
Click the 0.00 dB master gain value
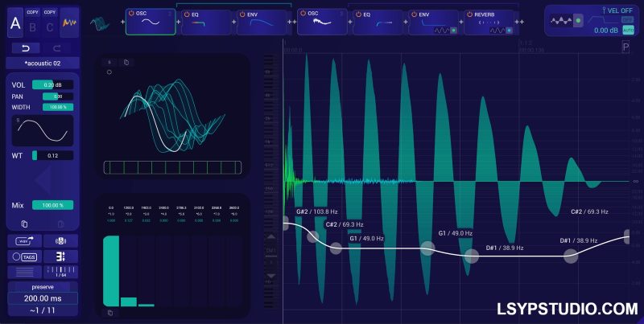(x=606, y=31)
